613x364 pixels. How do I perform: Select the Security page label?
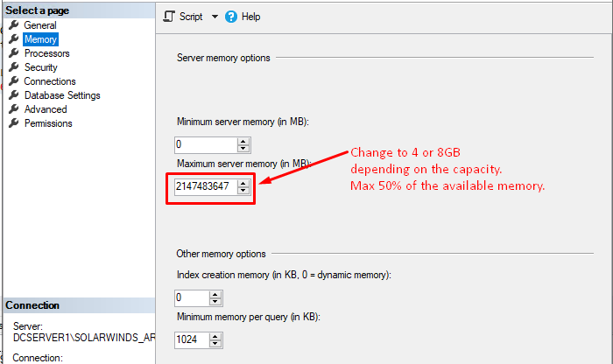[40, 67]
